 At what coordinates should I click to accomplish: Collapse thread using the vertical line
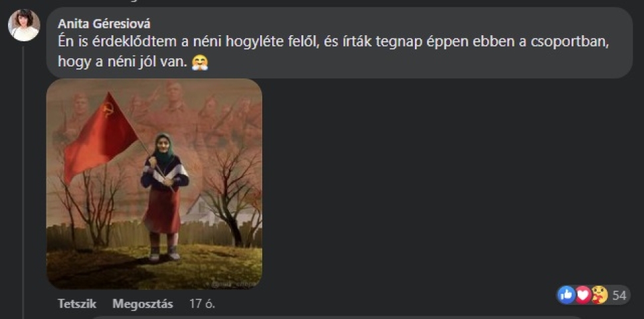point(24,181)
